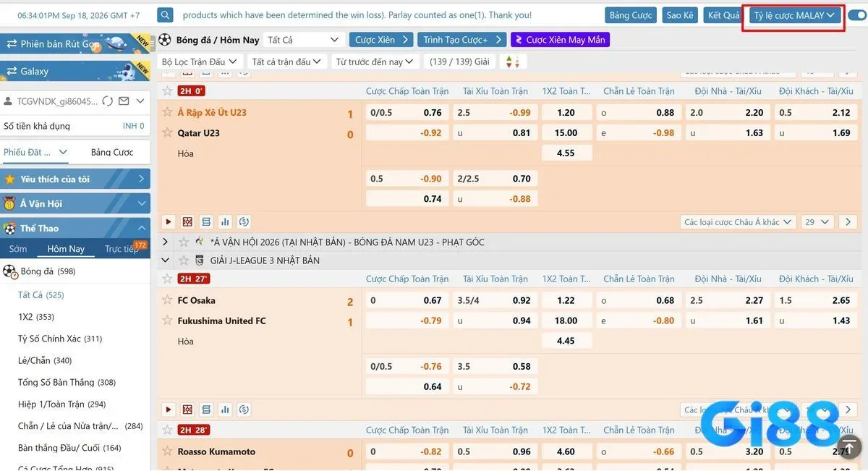Favorite the FC Osaka team star
868x471 pixels.
tap(168, 300)
